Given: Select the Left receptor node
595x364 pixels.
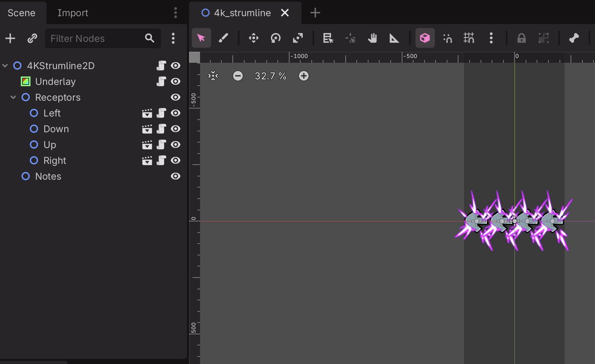Looking at the screenshot, I should tap(52, 113).
